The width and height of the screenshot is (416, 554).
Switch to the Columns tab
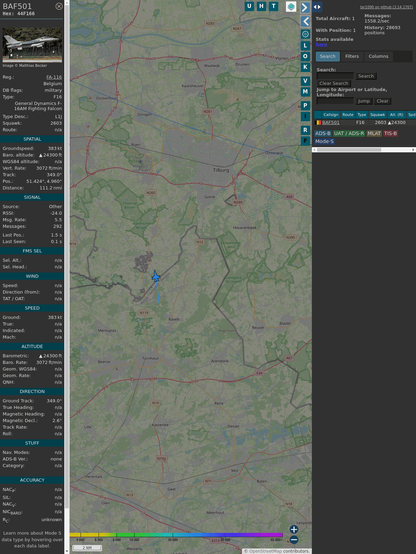click(378, 57)
